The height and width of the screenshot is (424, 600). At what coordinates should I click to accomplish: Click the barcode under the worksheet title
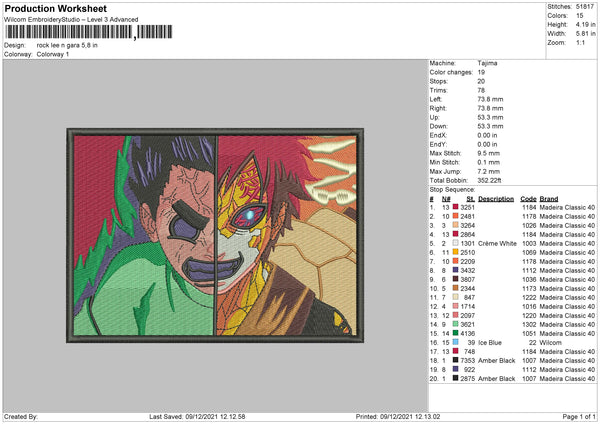tap(88, 32)
